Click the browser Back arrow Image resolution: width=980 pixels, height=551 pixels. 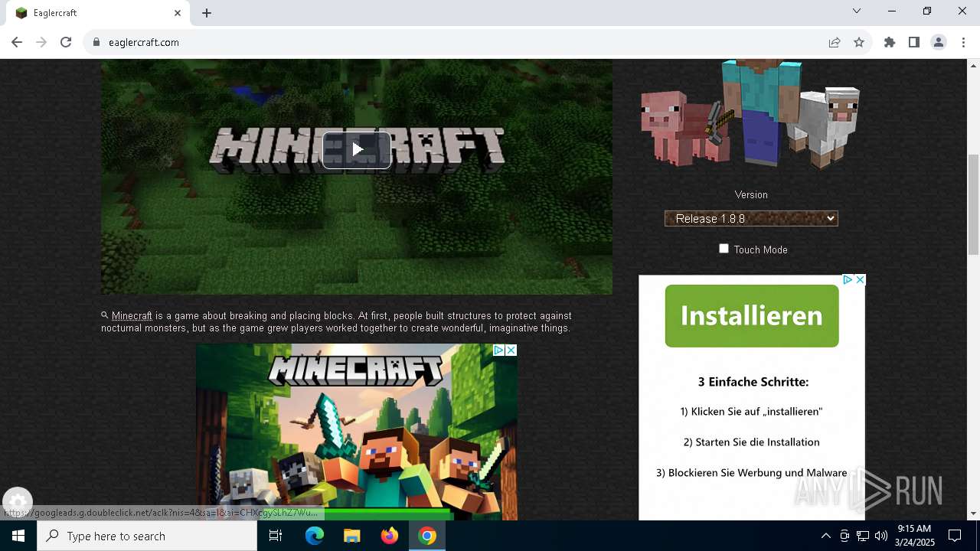pos(17,42)
